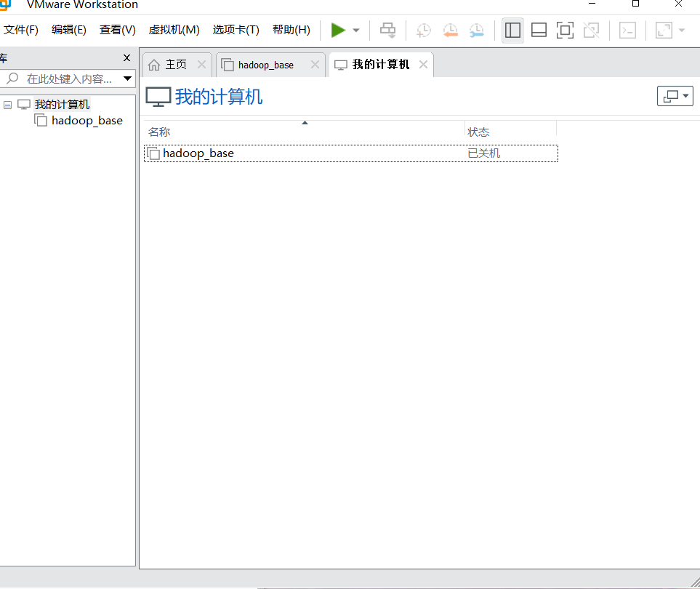Click the stretch guest display icon
Screen dimensions: 700x589
[664, 31]
